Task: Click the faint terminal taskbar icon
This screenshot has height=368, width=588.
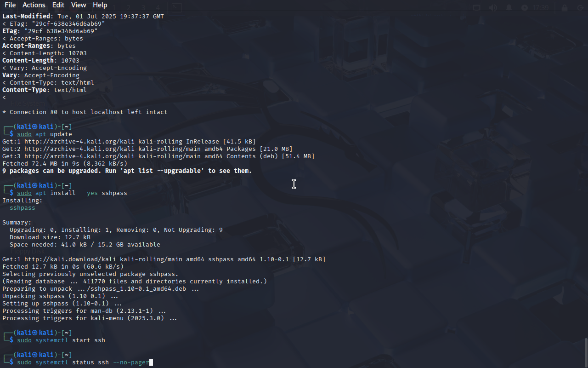Action: (x=177, y=7)
